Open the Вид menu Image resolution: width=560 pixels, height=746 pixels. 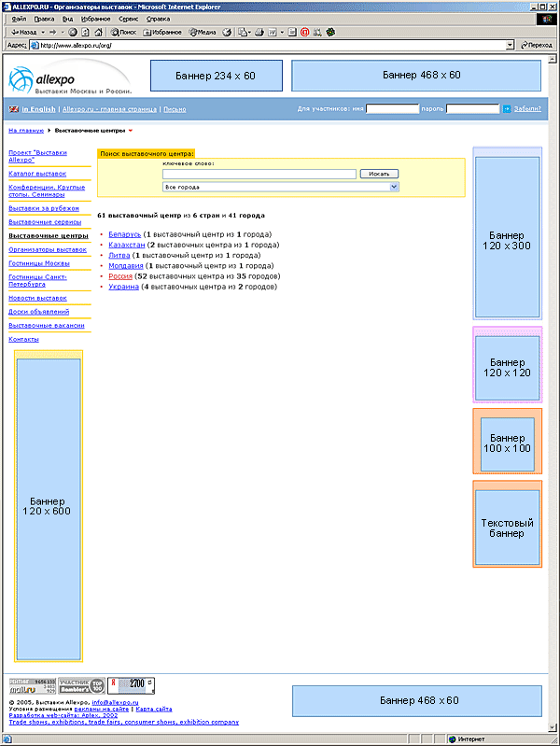click(x=67, y=19)
